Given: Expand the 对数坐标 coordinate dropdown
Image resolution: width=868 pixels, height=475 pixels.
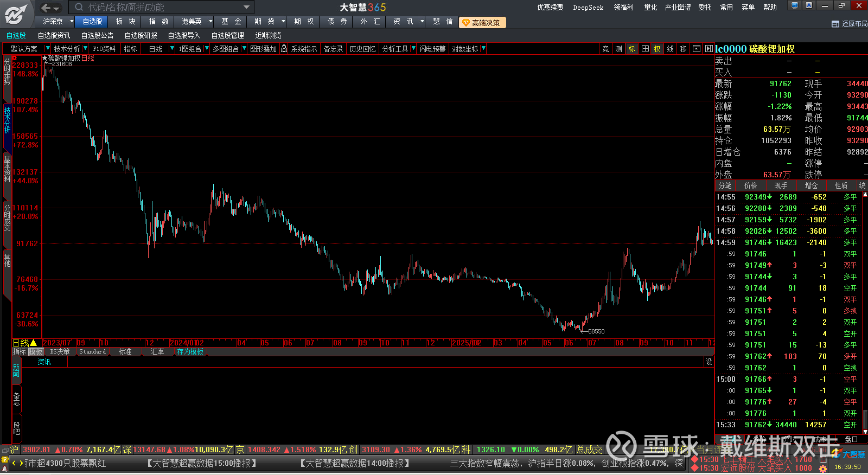Looking at the screenshot, I should [x=483, y=49].
